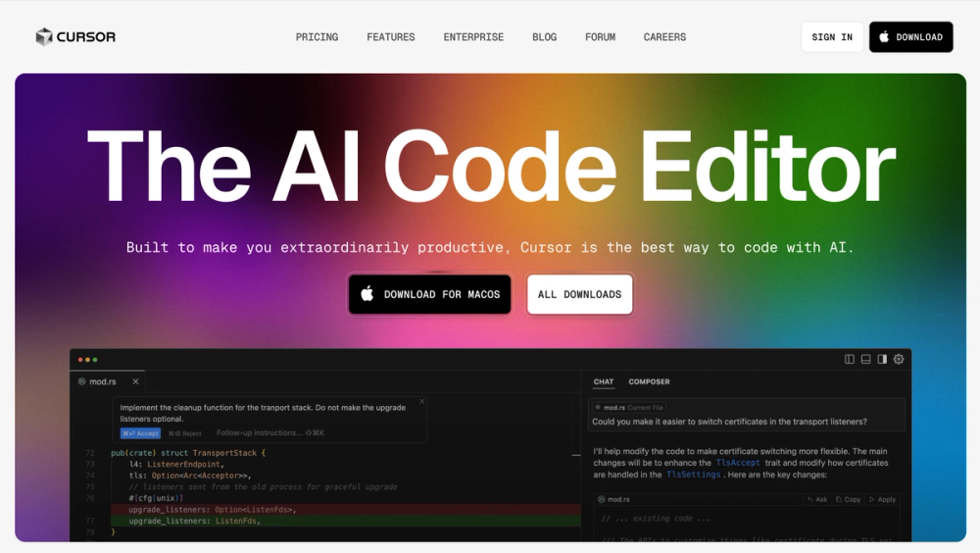The image size is (980, 553).
Task: Click the 'l4: ListenerEndpoint,' code line
Action: (x=176, y=464)
